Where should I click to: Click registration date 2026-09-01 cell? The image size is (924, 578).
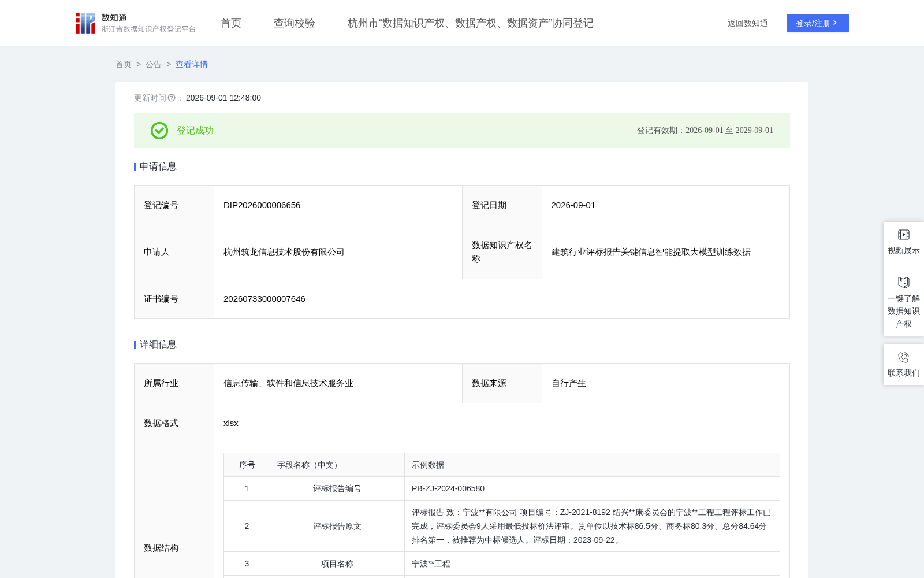pos(665,205)
